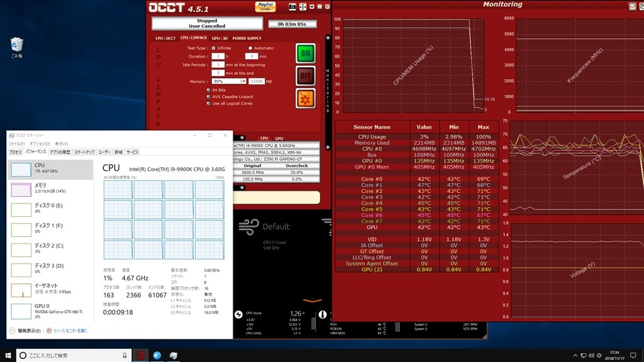
Task: Select GPU 0 GeForce GTX 980 Ti
Action: (x=50, y=310)
